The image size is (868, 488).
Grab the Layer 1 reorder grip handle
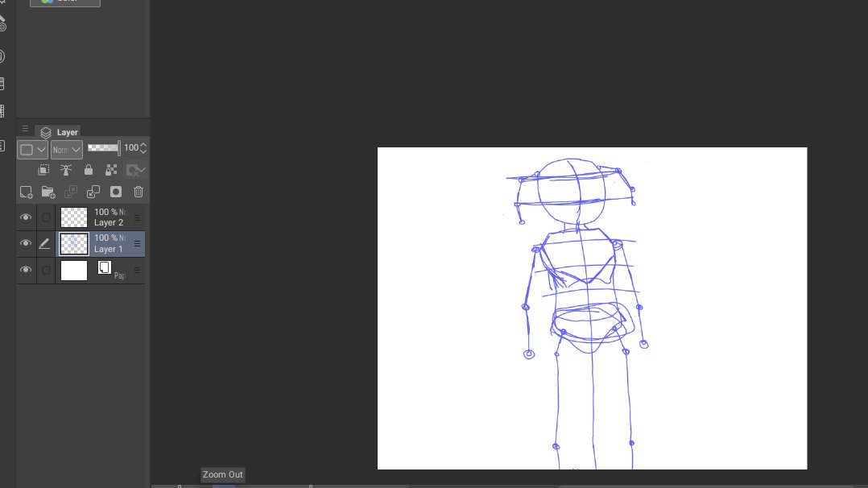(x=137, y=244)
